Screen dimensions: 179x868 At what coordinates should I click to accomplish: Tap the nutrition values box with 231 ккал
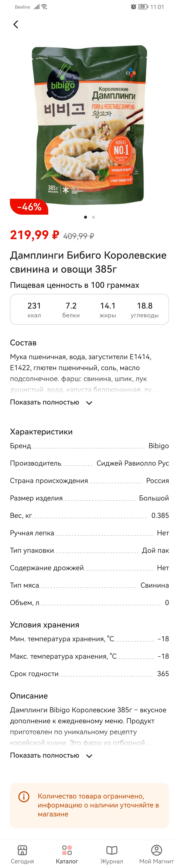[89, 309]
